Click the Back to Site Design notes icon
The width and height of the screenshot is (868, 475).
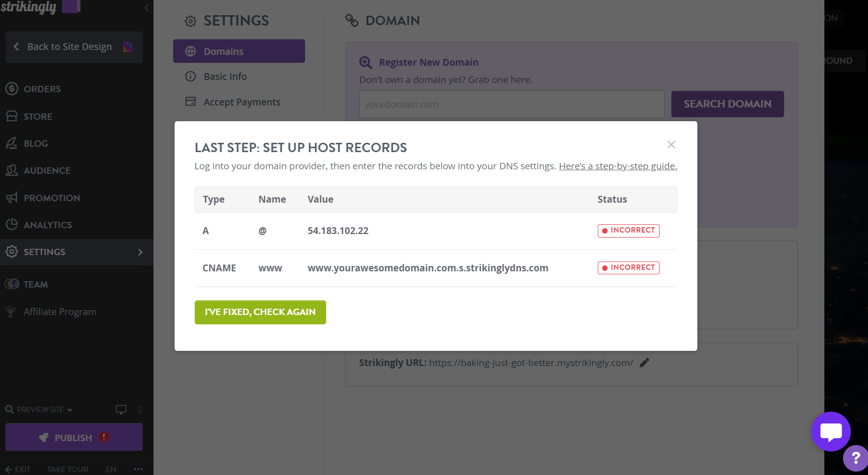(x=128, y=47)
